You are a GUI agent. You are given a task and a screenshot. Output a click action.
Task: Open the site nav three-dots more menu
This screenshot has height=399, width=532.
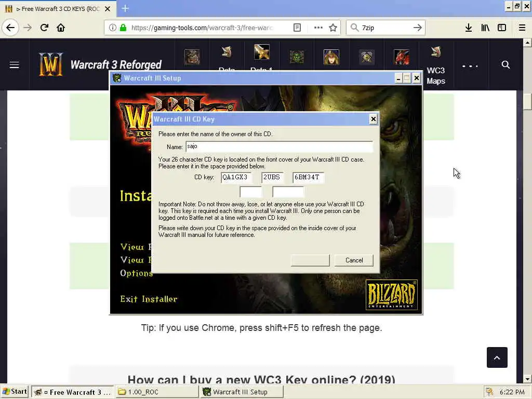click(x=470, y=66)
